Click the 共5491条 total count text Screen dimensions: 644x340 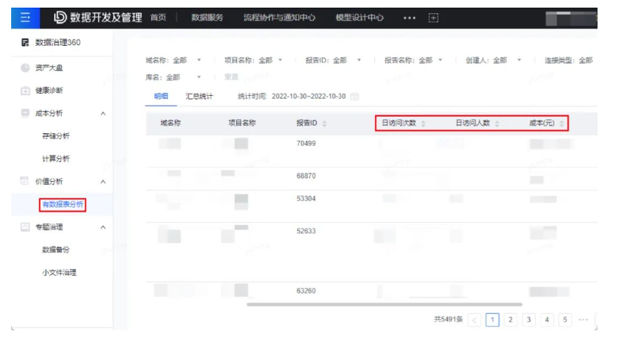click(x=448, y=319)
